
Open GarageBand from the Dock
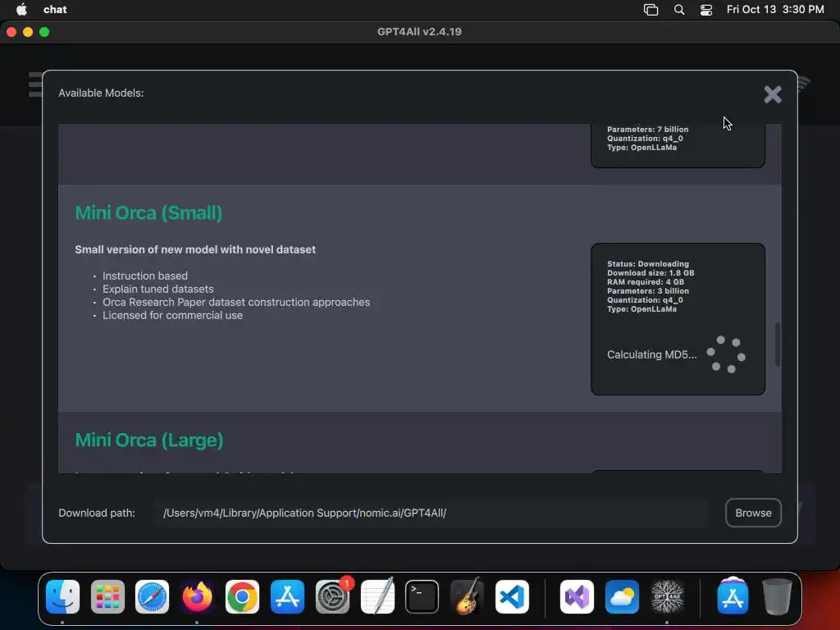[x=467, y=596]
